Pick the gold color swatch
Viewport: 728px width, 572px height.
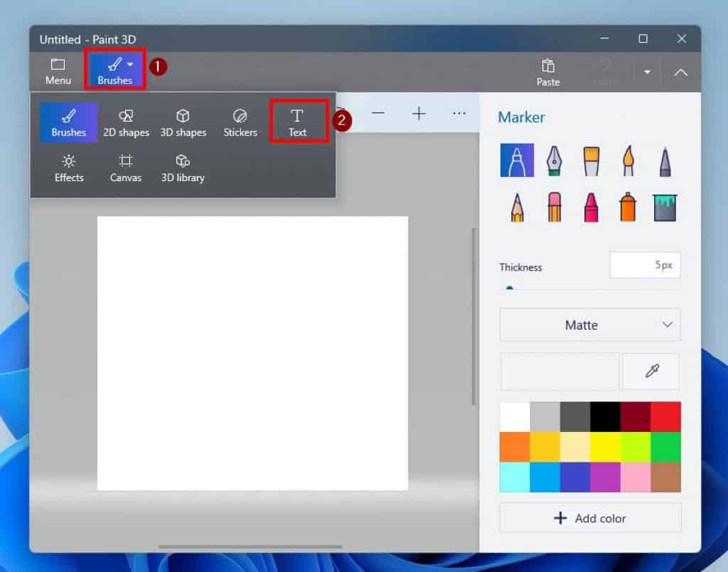545,447
